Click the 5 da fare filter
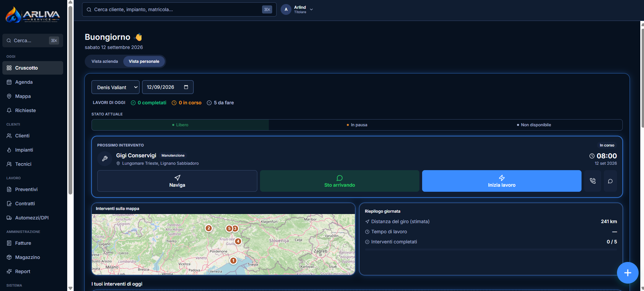Image resolution: width=644 pixels, height=291 pixels. 220,103
